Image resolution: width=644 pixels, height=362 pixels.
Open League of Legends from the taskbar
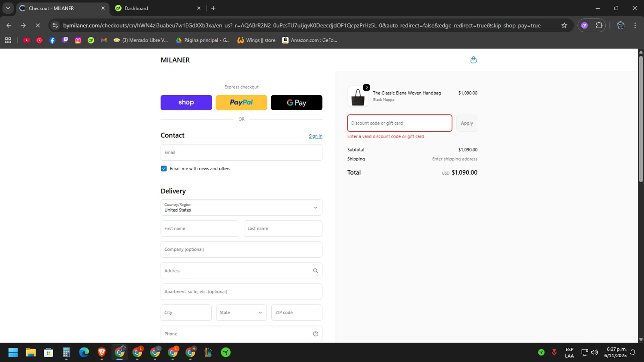click(208, 353)
